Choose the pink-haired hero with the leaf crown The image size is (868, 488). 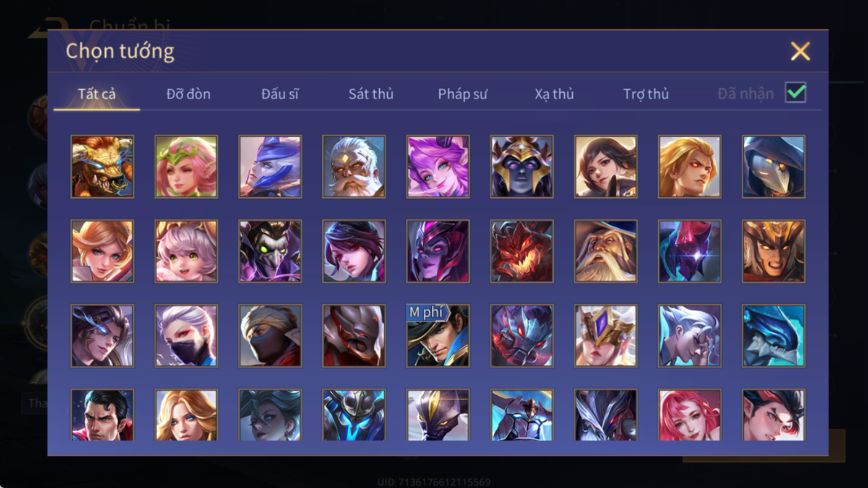[x=186, y=167]
